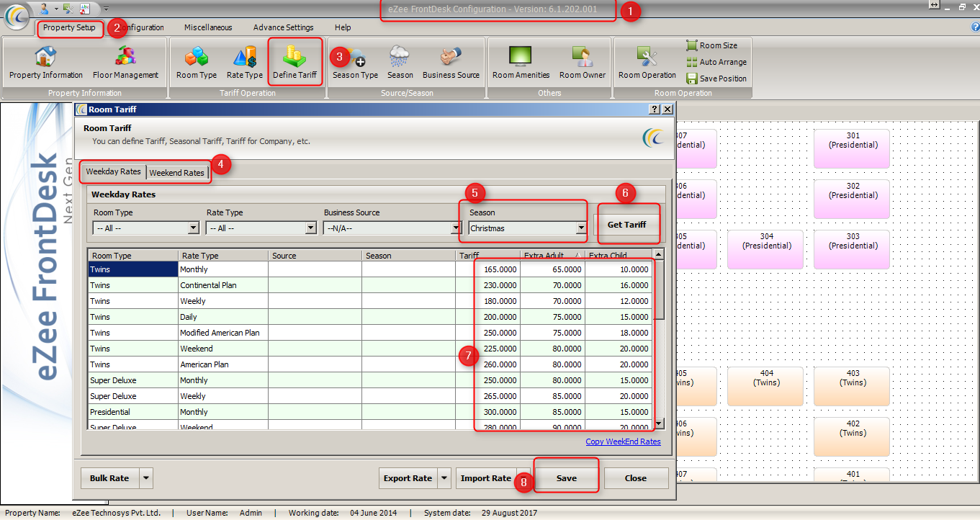Click the tools icon in quick access toolbar
Image resolution: width=980 pixels, height=520 pixels.
(68, 8)
